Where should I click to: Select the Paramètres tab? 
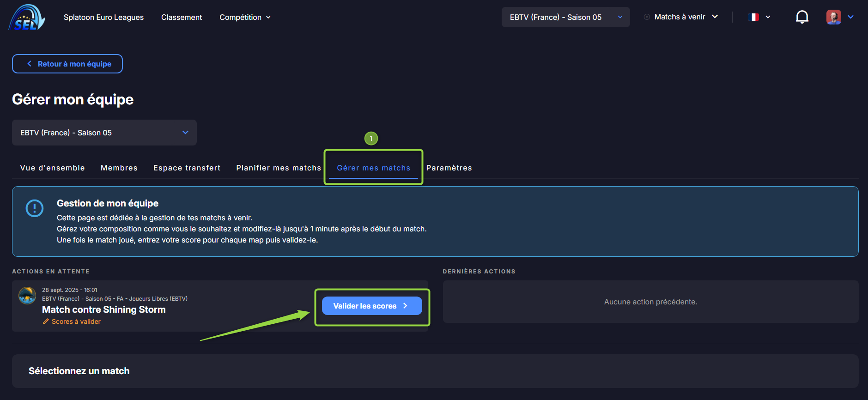tap(449, 168)
